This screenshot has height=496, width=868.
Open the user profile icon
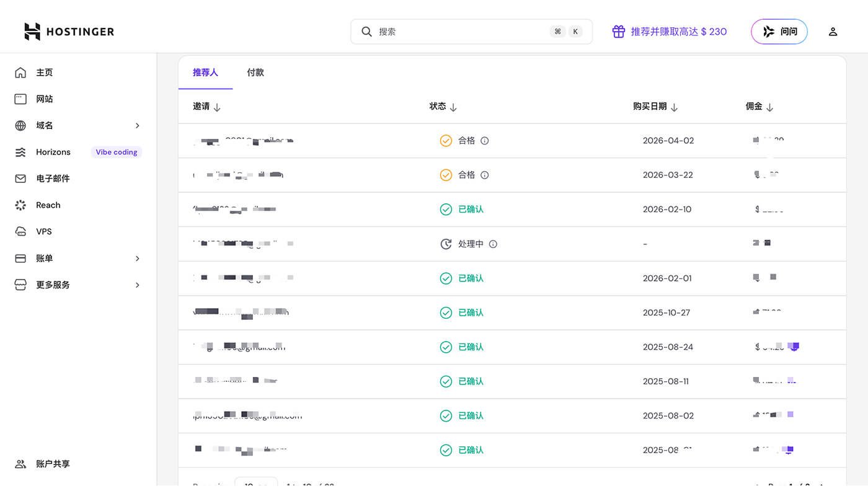coord(833,32)
